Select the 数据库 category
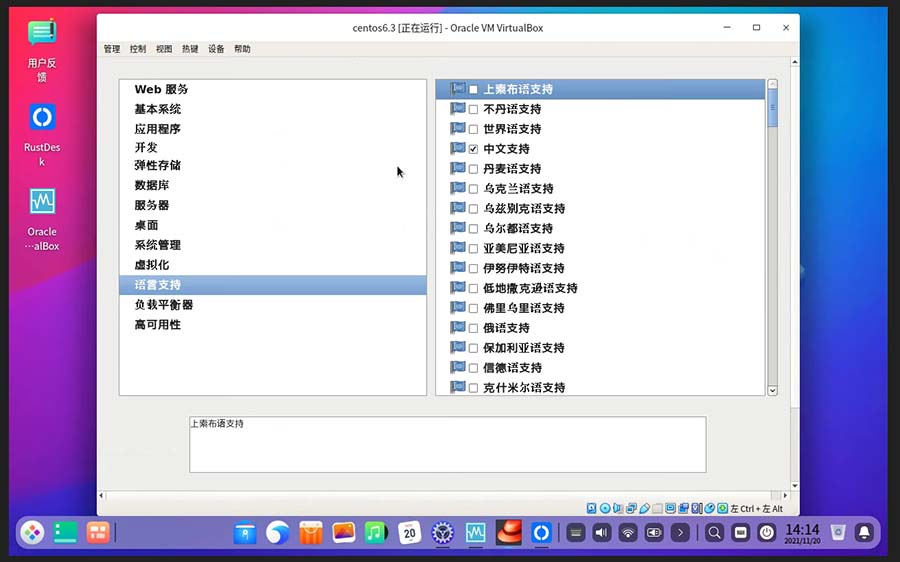 (273, 185)
